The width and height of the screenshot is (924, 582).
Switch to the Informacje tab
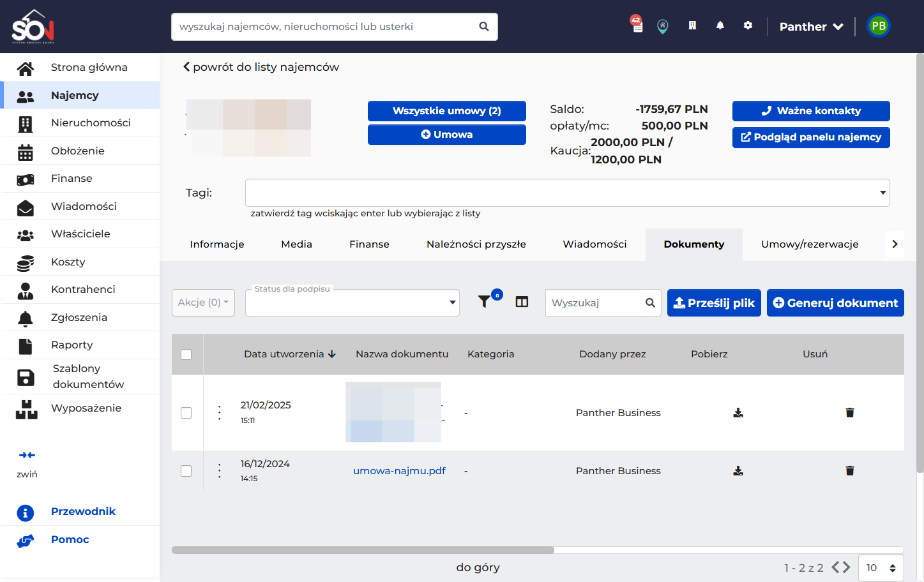(217, 244)
